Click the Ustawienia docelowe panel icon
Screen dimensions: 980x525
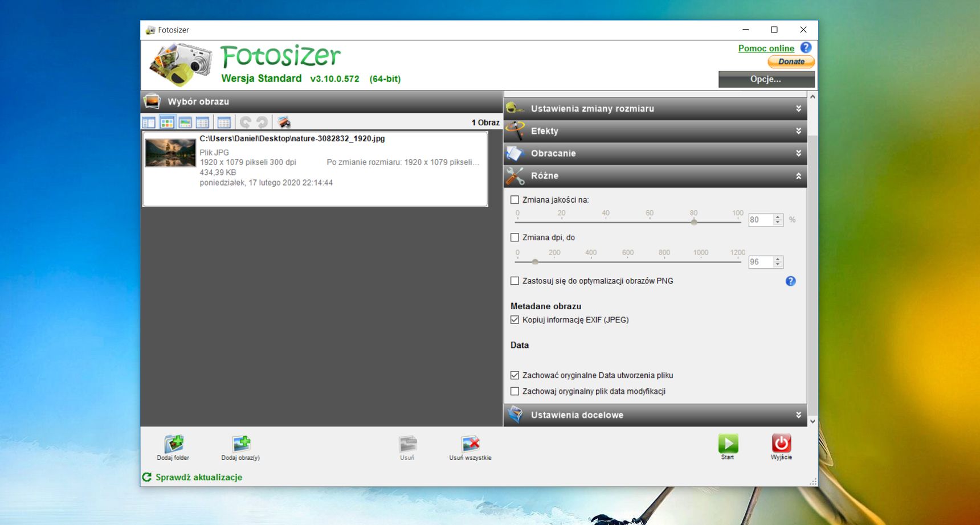point(515,415)
